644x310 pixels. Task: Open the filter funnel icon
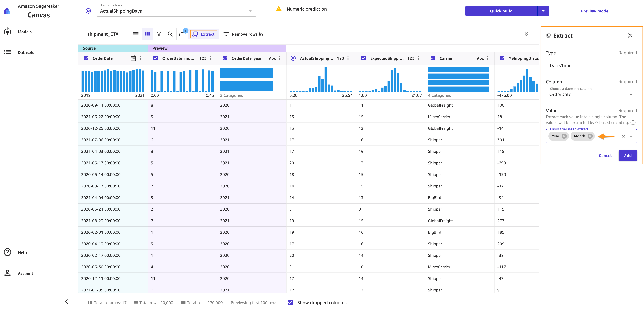pos(159,34)
